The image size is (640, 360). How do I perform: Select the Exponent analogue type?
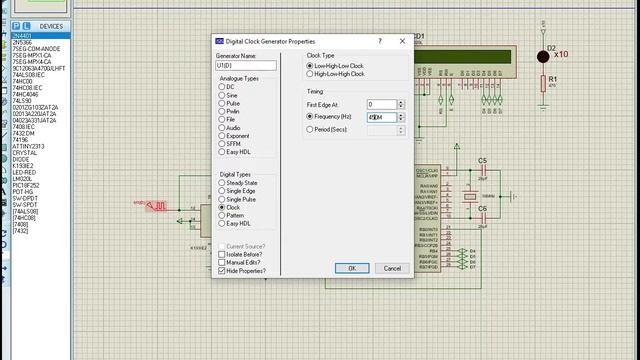coord(222,136)
